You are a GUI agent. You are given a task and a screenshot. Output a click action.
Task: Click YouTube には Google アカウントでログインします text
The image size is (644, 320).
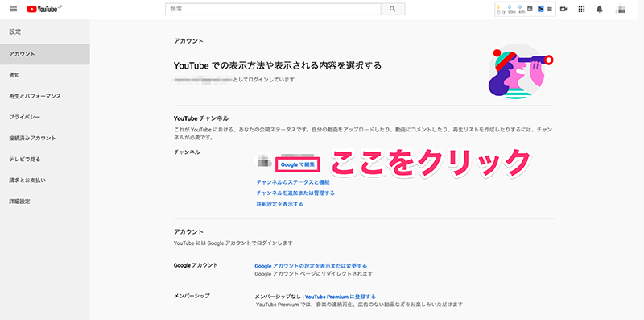coord(233,243)
